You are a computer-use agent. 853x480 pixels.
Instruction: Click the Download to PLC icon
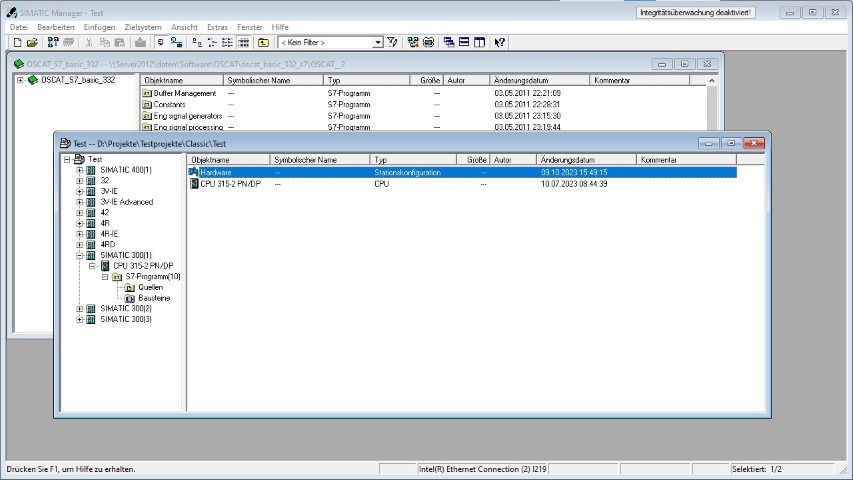(x=140, y=42)
